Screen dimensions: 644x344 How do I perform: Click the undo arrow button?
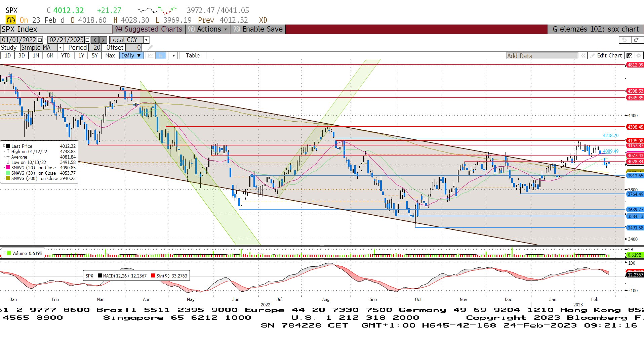coord(625,40)
